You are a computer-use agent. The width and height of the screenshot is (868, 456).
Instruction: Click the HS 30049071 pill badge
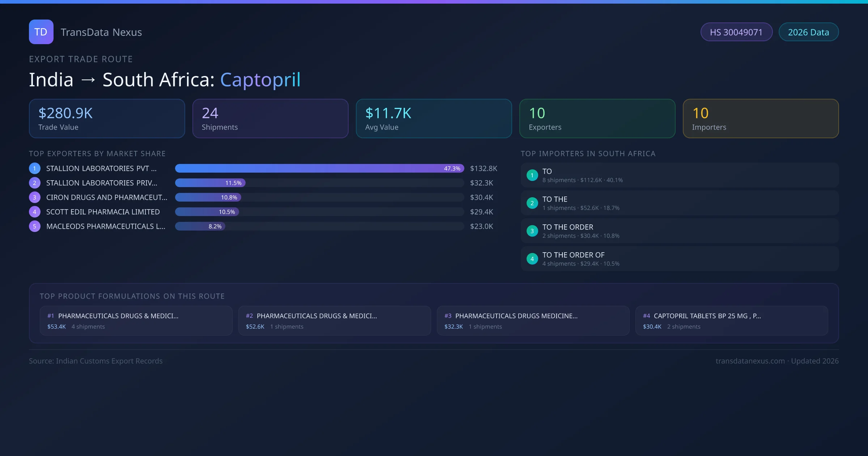pyautogui.click(x=736, y=32)
